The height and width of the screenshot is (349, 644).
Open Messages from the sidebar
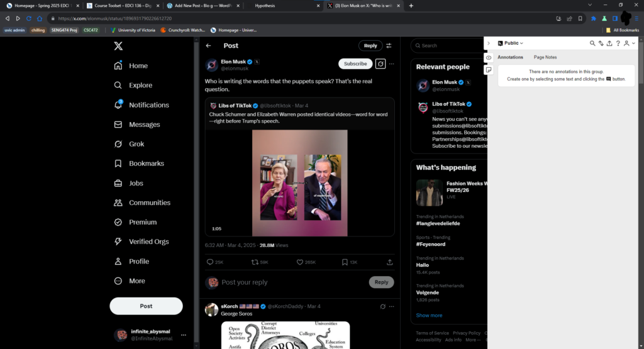(x=136, y=125)
